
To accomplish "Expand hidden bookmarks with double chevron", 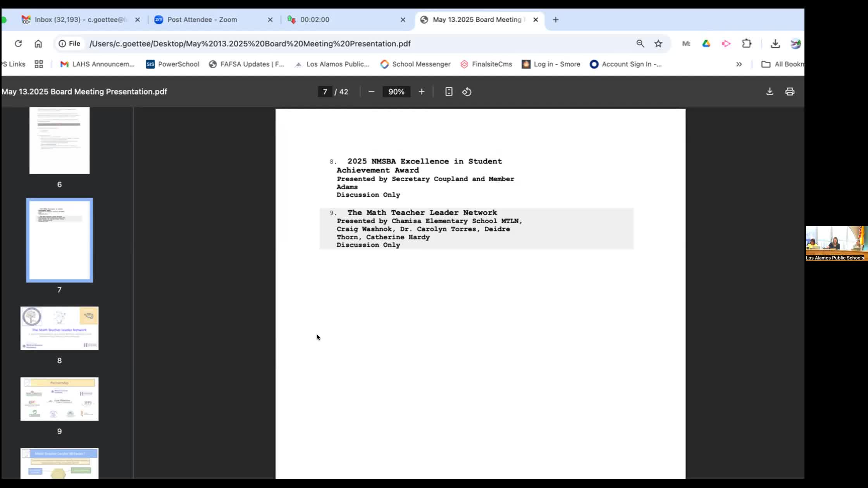I will [x=739, y=64].
